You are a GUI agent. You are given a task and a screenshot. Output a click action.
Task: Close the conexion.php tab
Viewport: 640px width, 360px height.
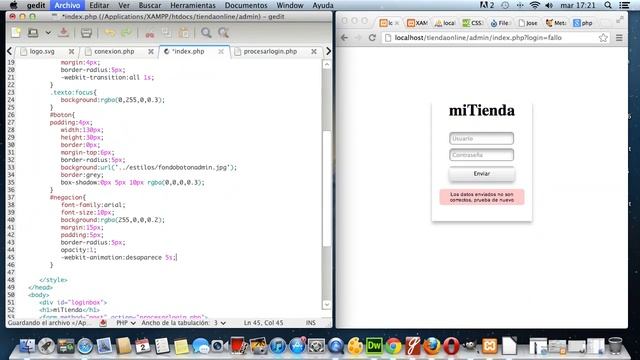(x=151, y=51)
